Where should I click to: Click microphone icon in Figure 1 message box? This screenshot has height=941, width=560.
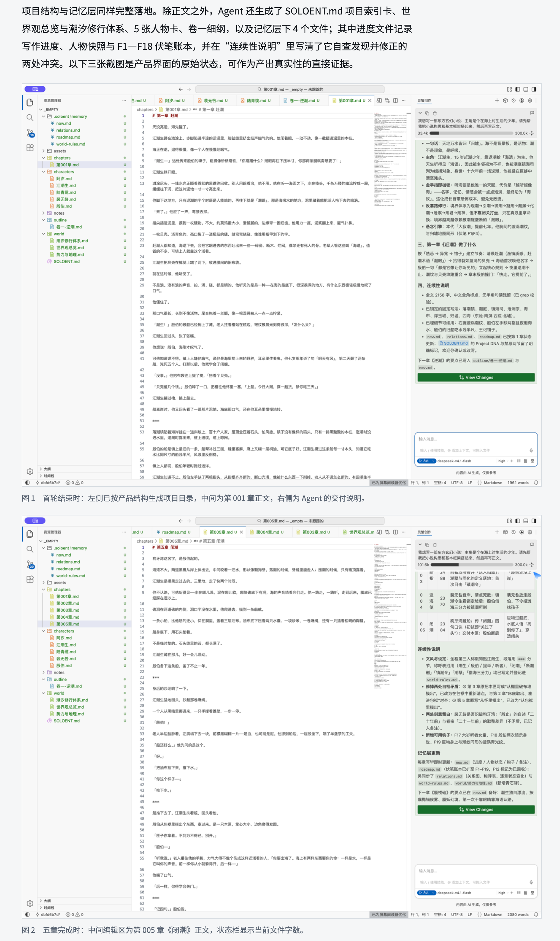pos(531,450)
